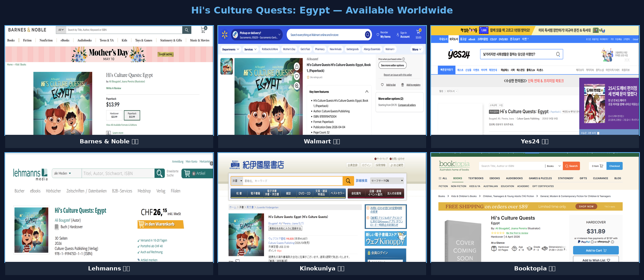Click the Walmart spark logo
This screenshot has height=280, width=644.
click(x=225, y=35)
